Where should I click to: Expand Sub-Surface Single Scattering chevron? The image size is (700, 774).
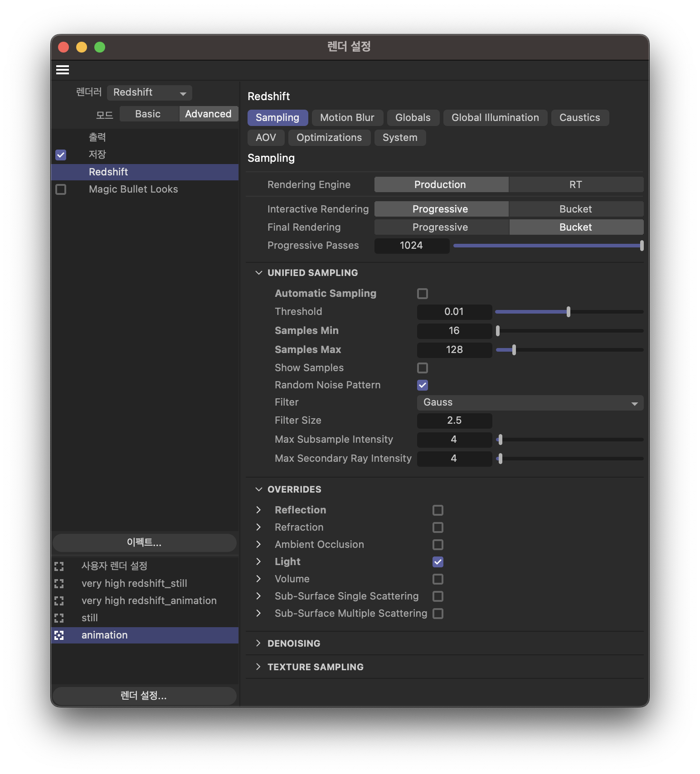click(258, 596)
